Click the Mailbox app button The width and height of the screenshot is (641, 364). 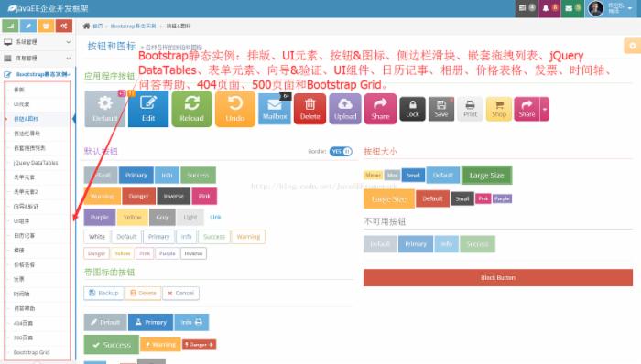click(x=275, y=109)
